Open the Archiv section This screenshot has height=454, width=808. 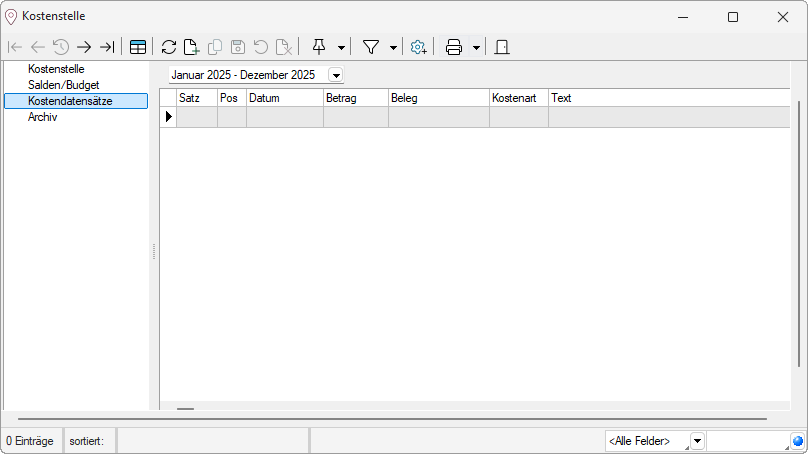pyautogui.click(x=43, y=117)
